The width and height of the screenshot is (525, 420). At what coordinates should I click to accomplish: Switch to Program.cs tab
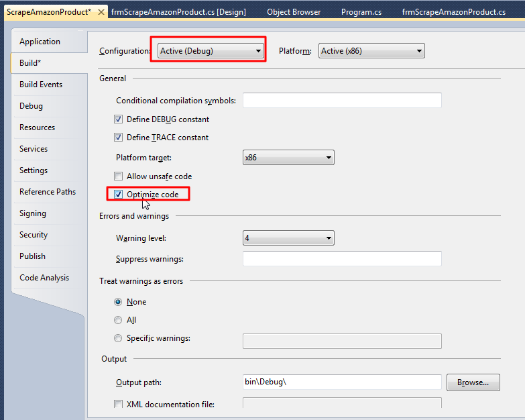click(361, 12)
